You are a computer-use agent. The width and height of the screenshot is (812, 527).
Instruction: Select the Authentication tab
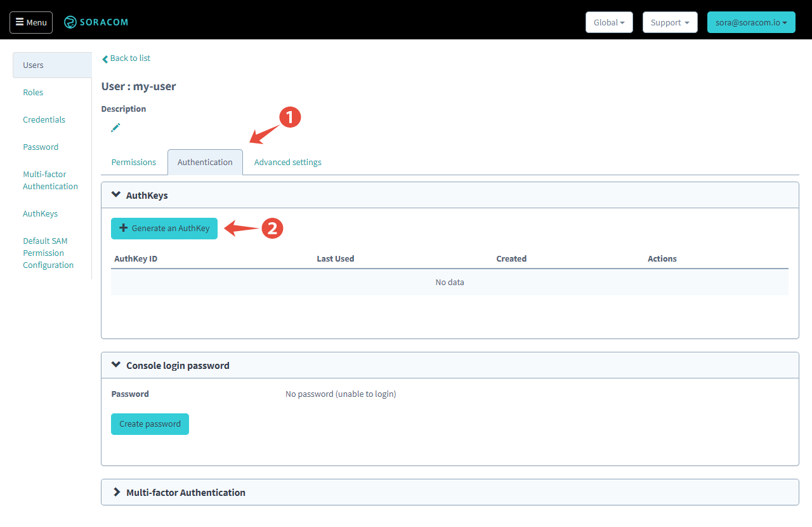tap(205, 162)
